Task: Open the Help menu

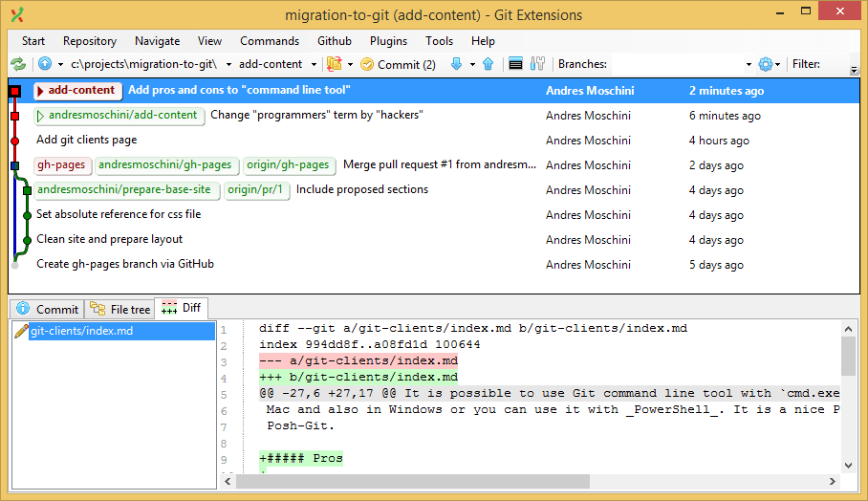Action: [x=483, y=41]
